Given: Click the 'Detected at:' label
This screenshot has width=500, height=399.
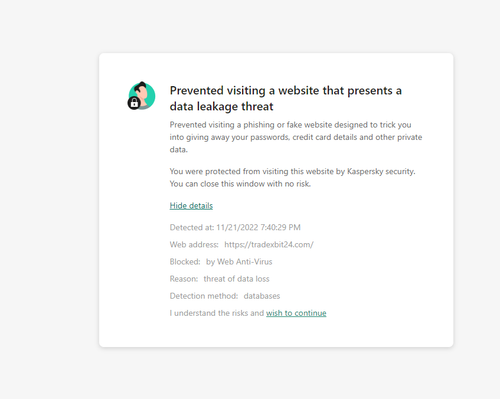Looking at the screenshot, I should 192,227.
